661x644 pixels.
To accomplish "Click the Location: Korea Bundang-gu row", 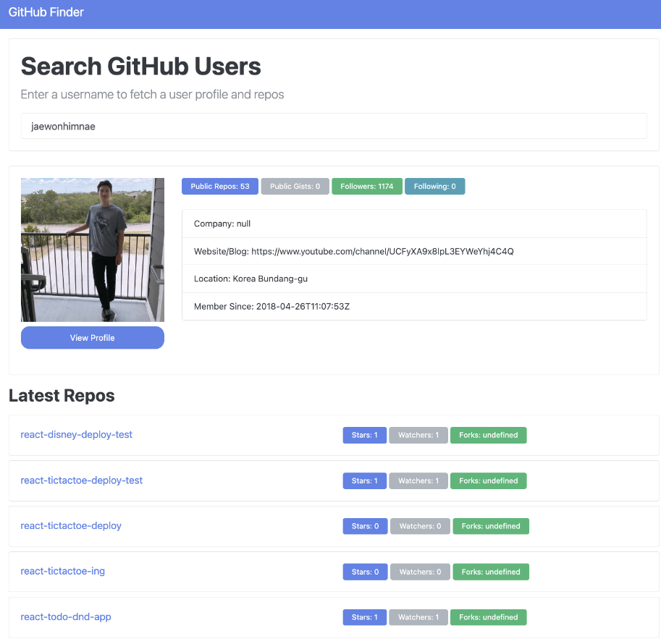I will [414, 279].
